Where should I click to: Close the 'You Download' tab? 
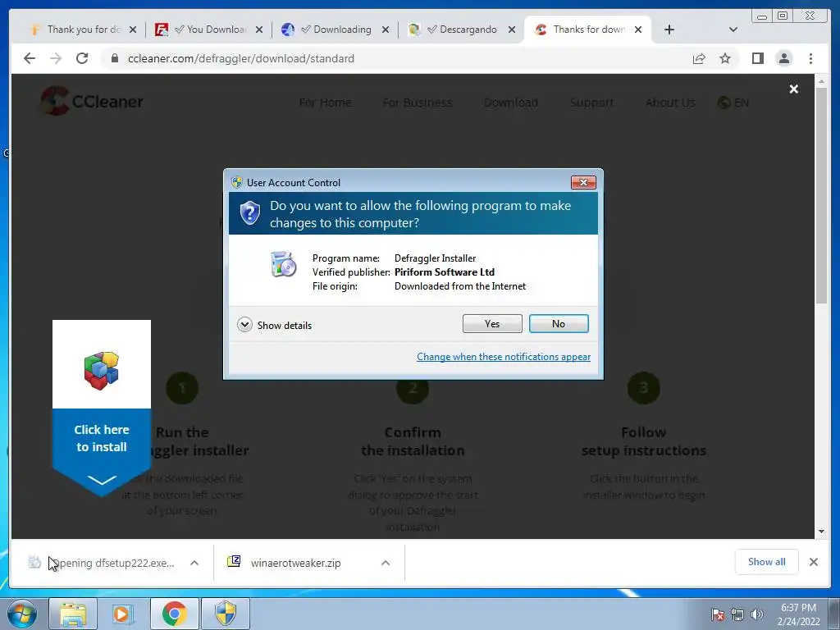point(259,30)
